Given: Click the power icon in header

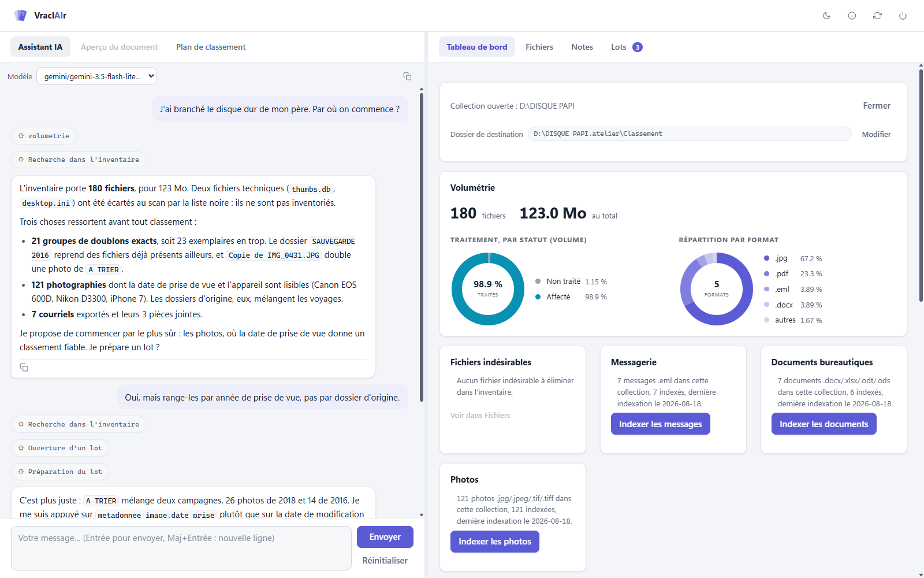Looking at the screenshot, I should click(x=903, y=16).
